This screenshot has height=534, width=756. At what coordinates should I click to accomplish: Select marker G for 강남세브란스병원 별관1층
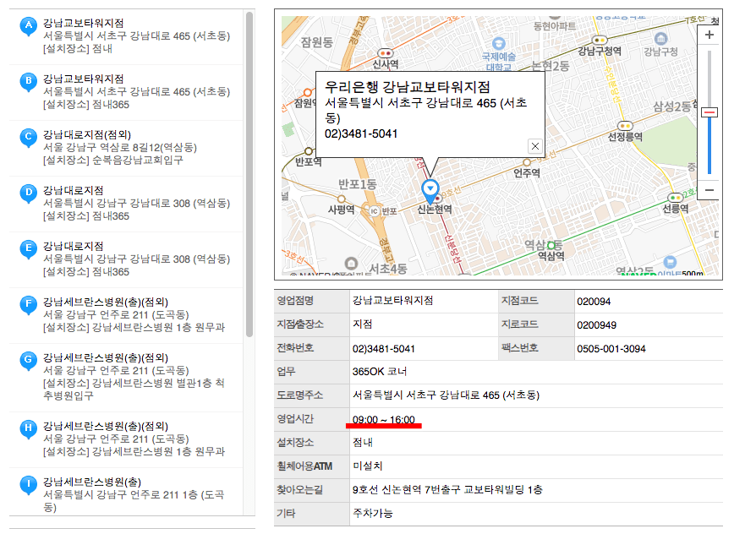tap(29, 361)
